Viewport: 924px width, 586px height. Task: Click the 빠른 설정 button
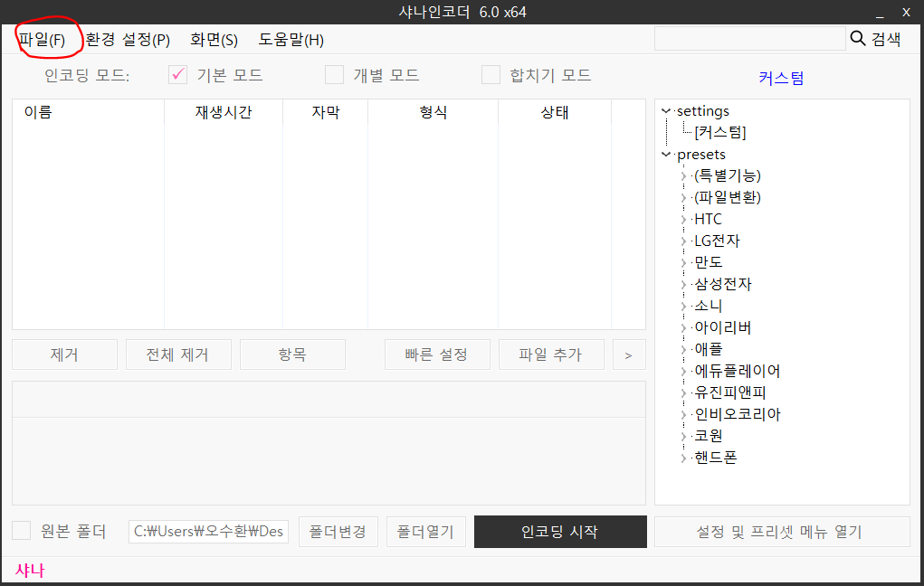(x=437, y=354)
